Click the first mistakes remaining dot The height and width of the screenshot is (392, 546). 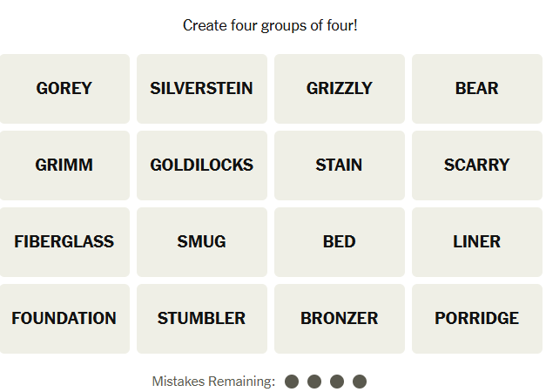[292, 382]
